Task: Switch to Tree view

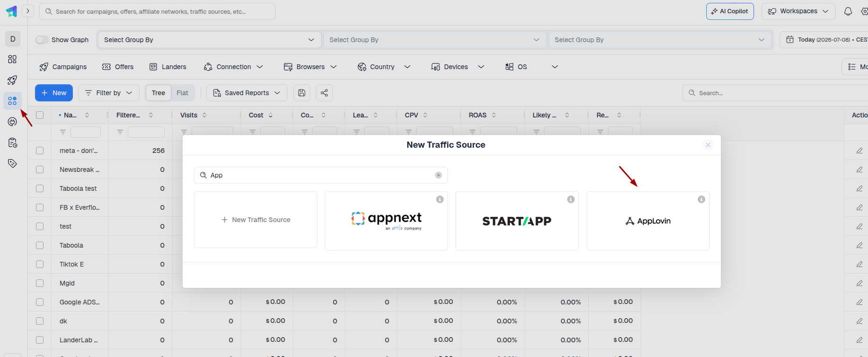Action: point(158,93)
